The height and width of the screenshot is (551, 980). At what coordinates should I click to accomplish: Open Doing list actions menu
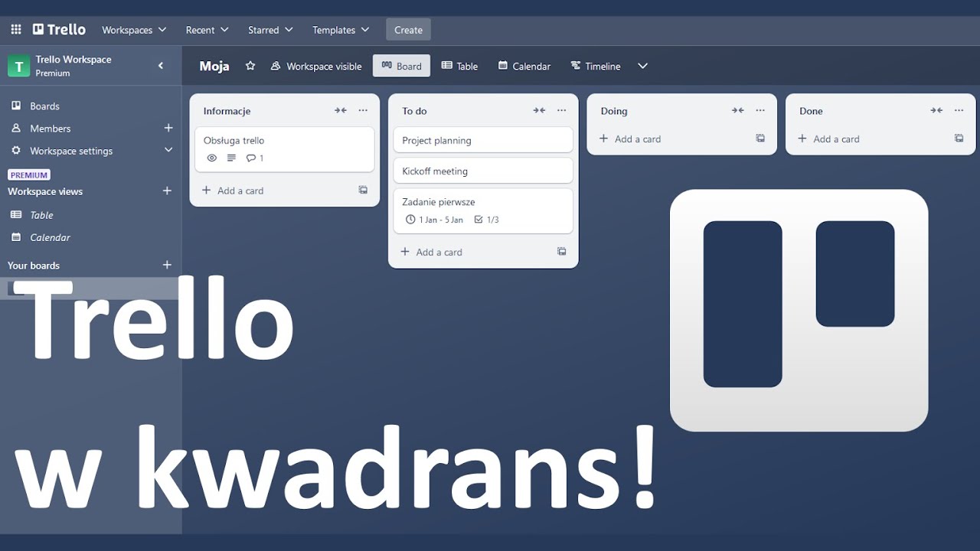click(x=760, y=110)
